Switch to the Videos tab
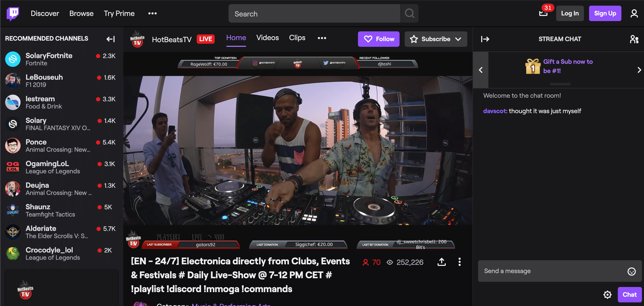 [268, 38]
